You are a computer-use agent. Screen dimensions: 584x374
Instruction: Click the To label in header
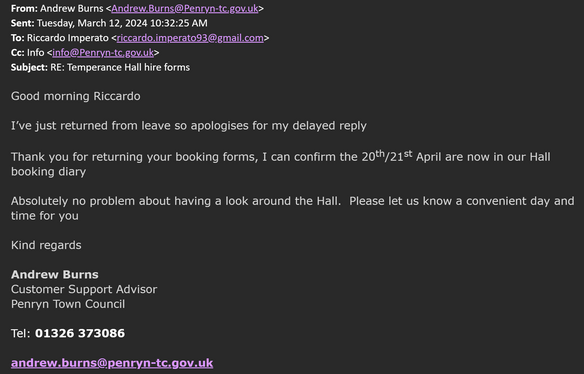[18, 38]
